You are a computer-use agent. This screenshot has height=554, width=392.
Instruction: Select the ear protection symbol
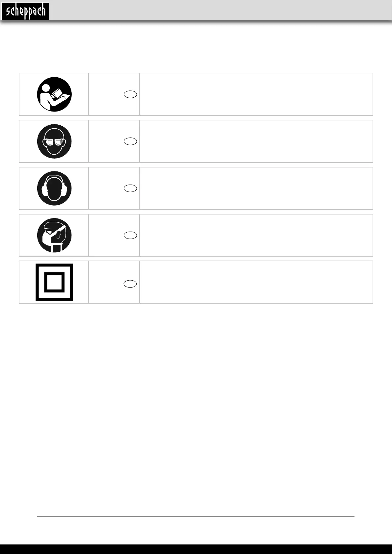(x=54, y=189)
